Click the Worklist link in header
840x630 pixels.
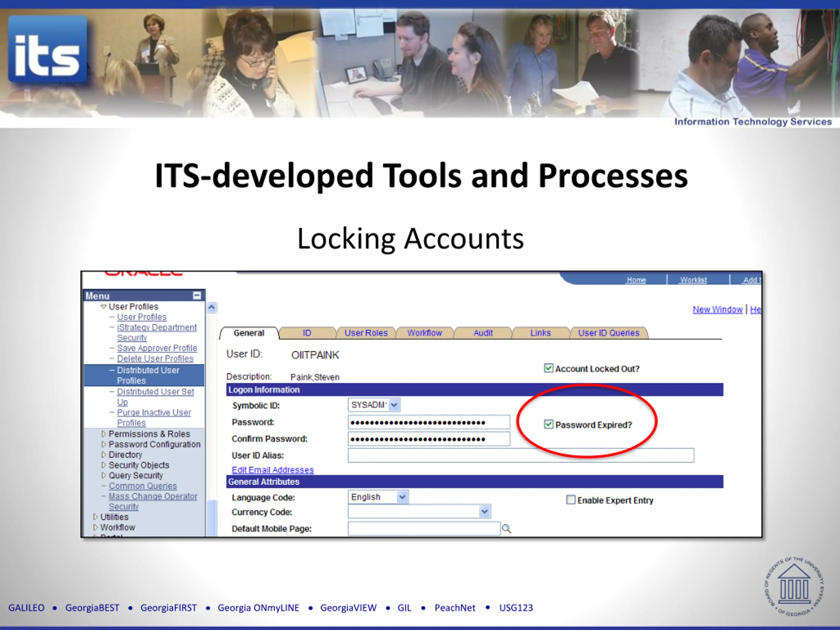click(x=693, y=280)
